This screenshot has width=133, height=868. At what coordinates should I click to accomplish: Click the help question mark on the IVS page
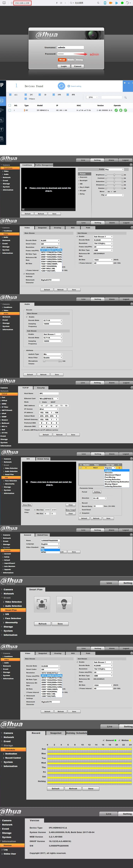(131, 459)
